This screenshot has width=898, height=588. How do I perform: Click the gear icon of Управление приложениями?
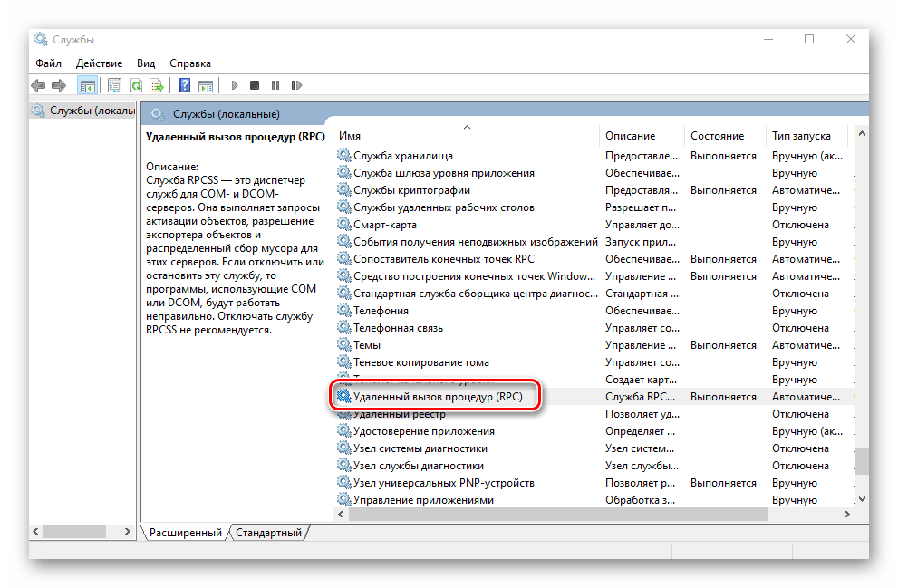(343, 499)
